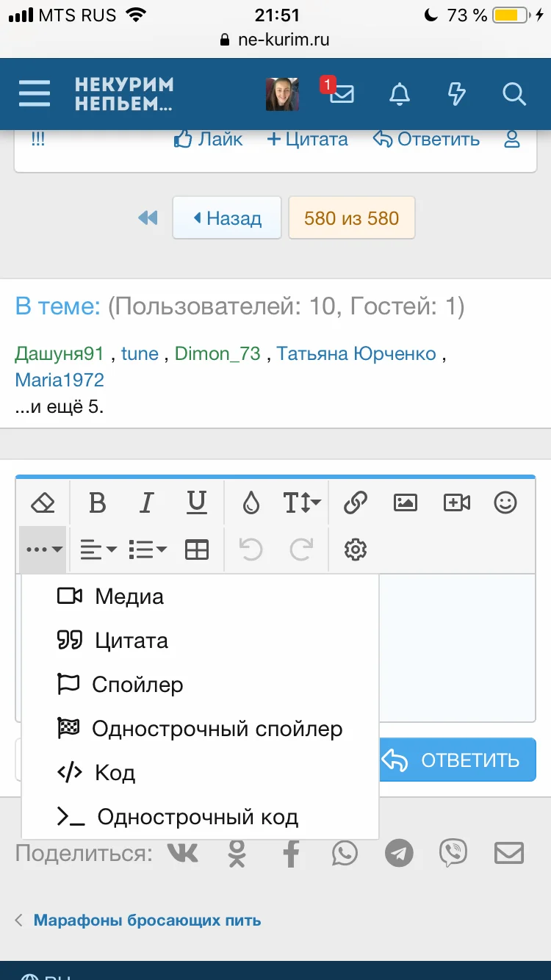This screenshot has width=551, height=980.
Task: Open the hamburger navigation menu
Action: pos(35,94)
